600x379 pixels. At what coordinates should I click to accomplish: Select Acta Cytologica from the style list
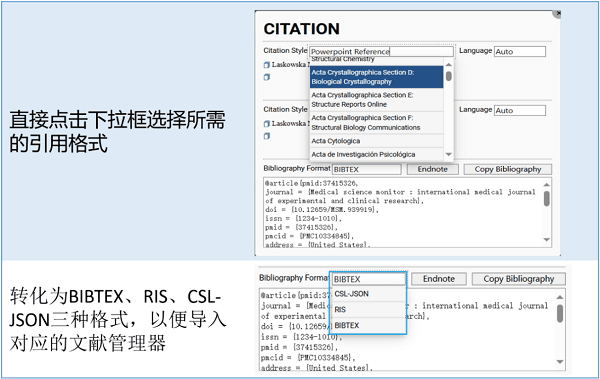(377, 141)
